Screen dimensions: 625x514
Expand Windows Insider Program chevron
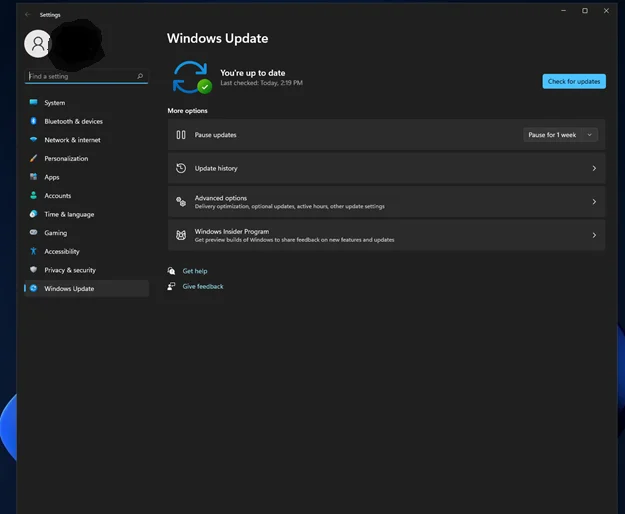tap(594, 235)
